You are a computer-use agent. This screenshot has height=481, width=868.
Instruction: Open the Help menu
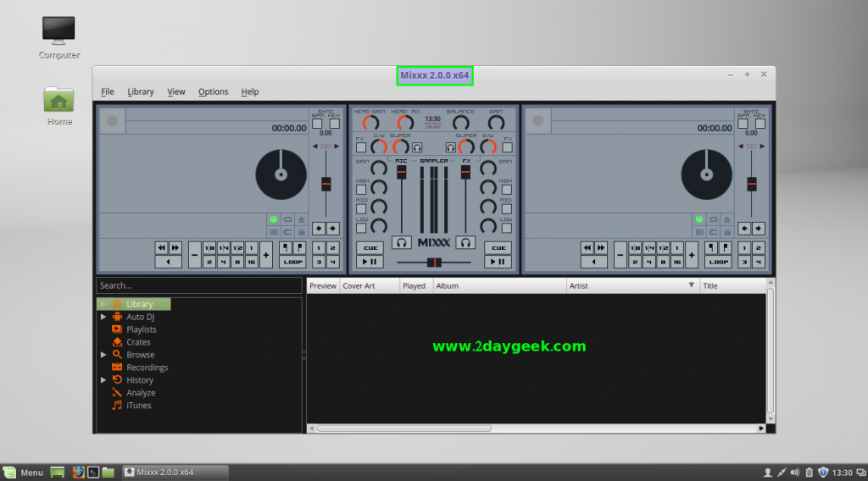(x=250, y=91)
